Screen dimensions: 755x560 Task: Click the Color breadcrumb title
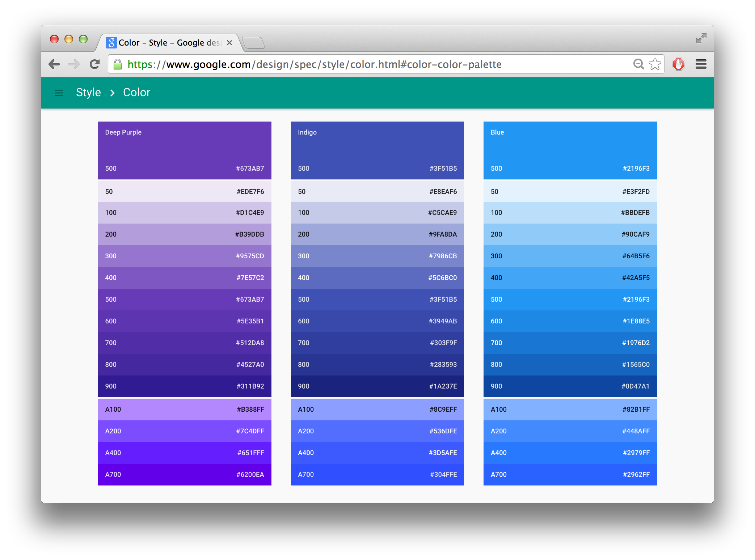136,93
